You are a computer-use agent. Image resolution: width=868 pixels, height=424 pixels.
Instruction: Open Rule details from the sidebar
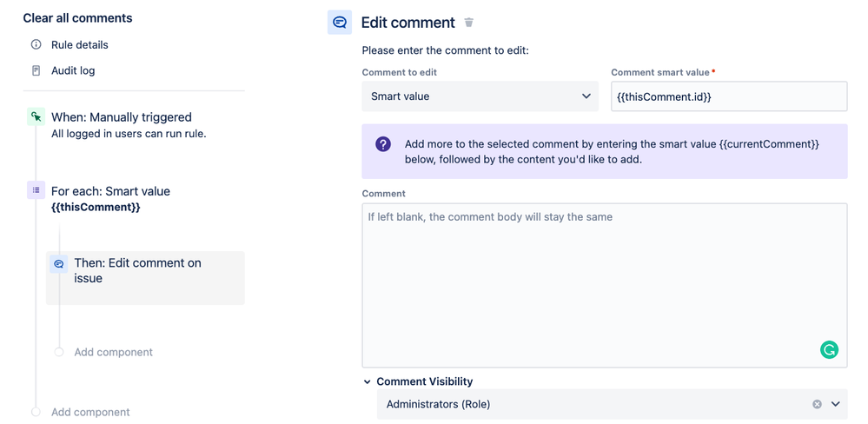pyautogui.click(x=79, y=44)
